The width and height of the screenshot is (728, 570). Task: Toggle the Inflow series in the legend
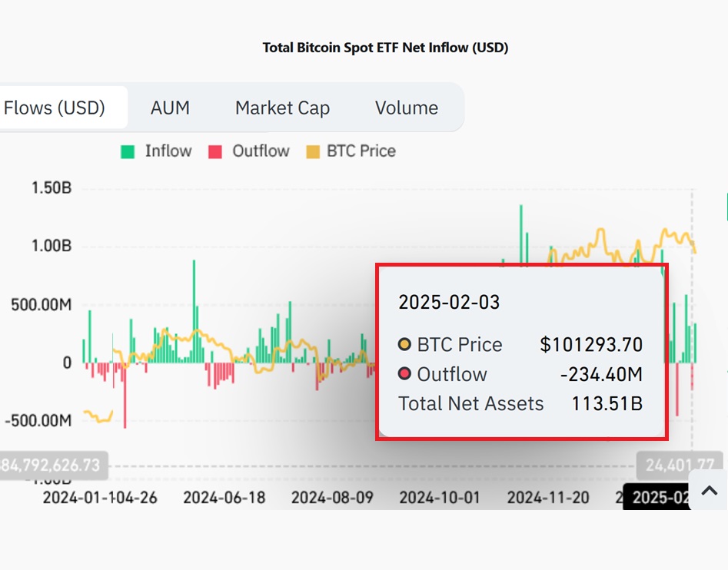(x=156, y=151)
